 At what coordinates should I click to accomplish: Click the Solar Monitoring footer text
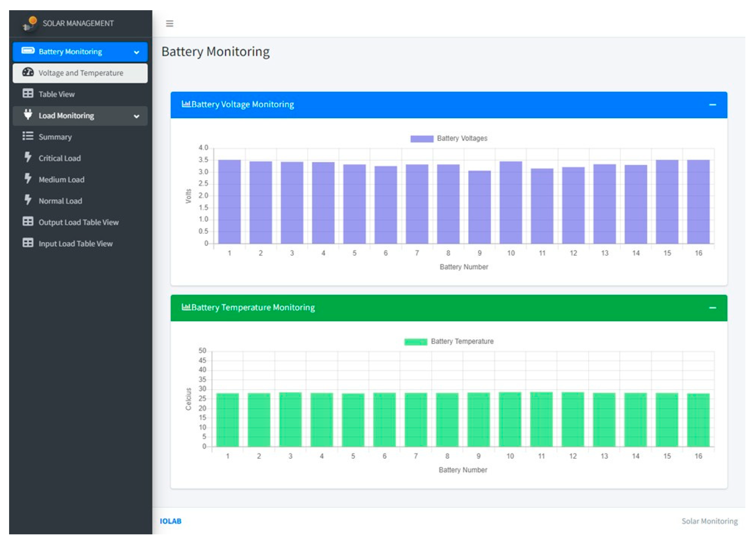pyautogui.click(x=710, y=521)
